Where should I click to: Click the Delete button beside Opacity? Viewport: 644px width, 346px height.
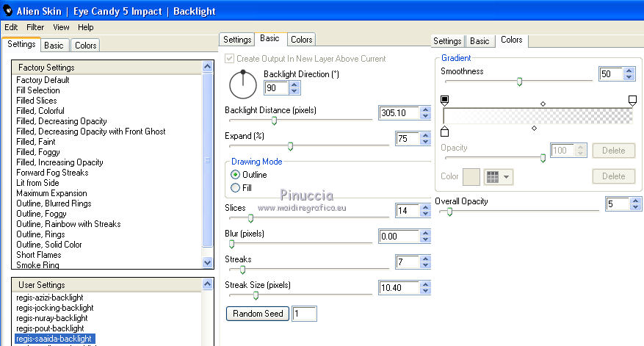[614, 151]
